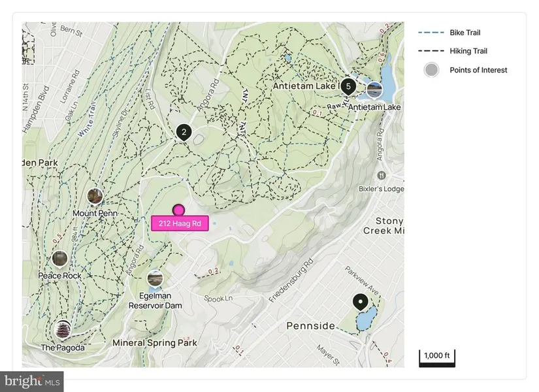Viewport: 539px width, 392px height.
Task: Click the Mineral Spring Park map label
Action: [x=155, y=343]
